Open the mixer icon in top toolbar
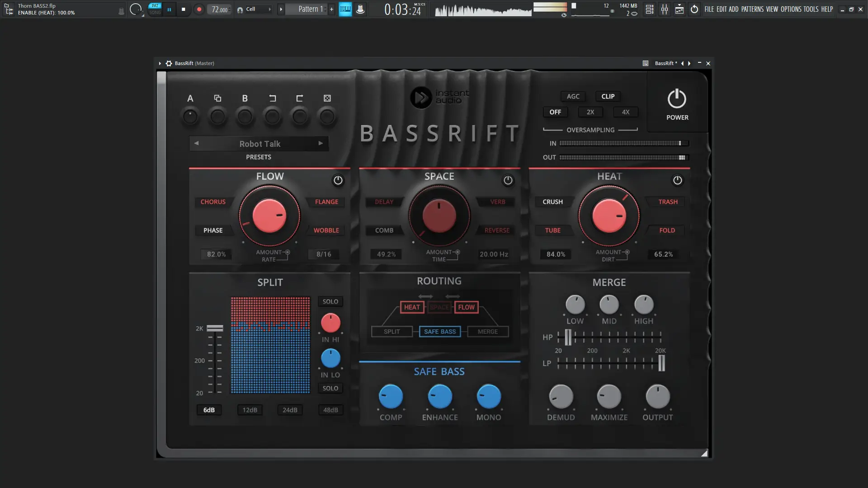The height and width of the screenshot is (488, 868). [664, 9]
